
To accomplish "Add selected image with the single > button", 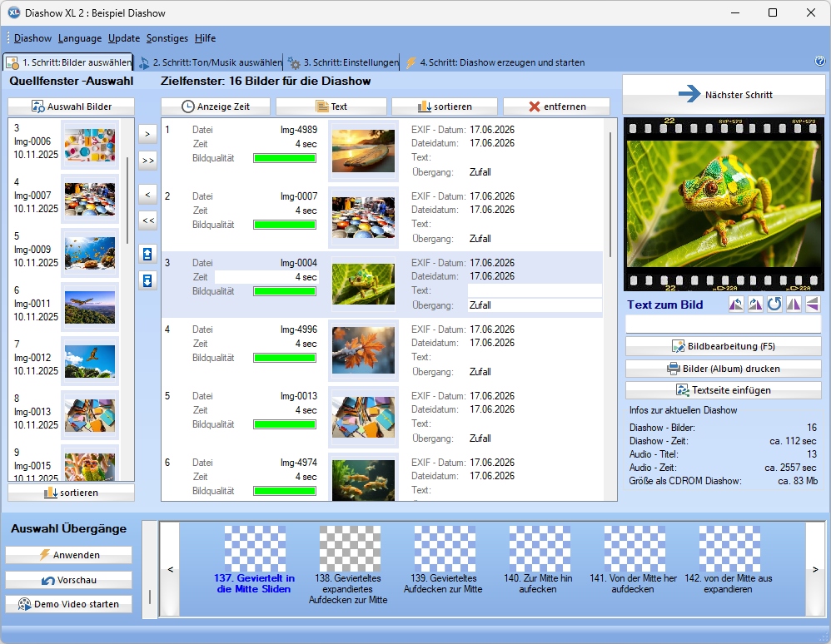I will [x=147, y=134].
